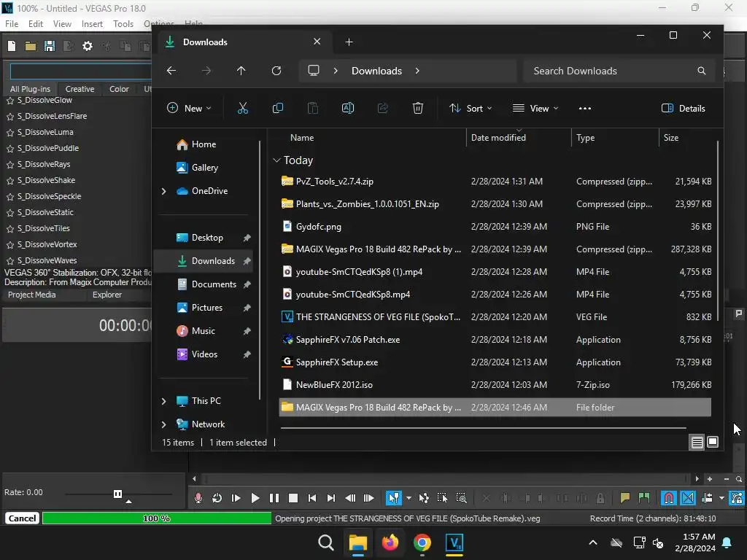This screenshot has width=747, height=560.
Task: Select the Normal Edit tool
Action: (x=393, y=498)
